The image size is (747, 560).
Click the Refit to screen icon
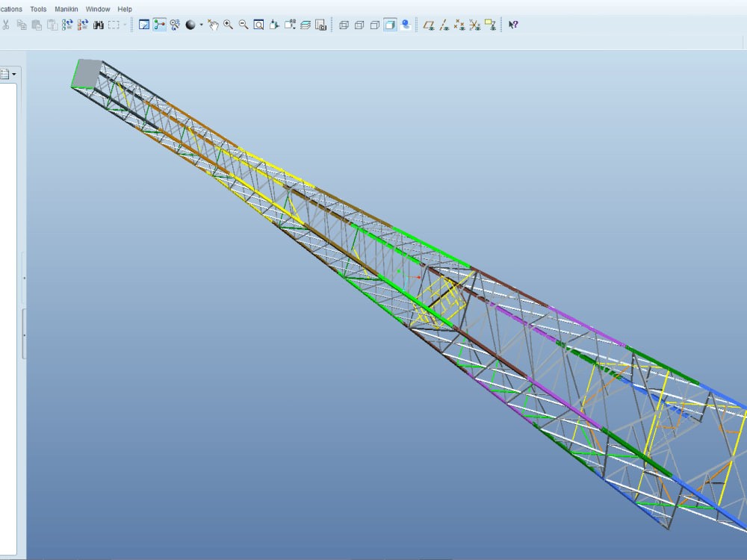point(258,25)
